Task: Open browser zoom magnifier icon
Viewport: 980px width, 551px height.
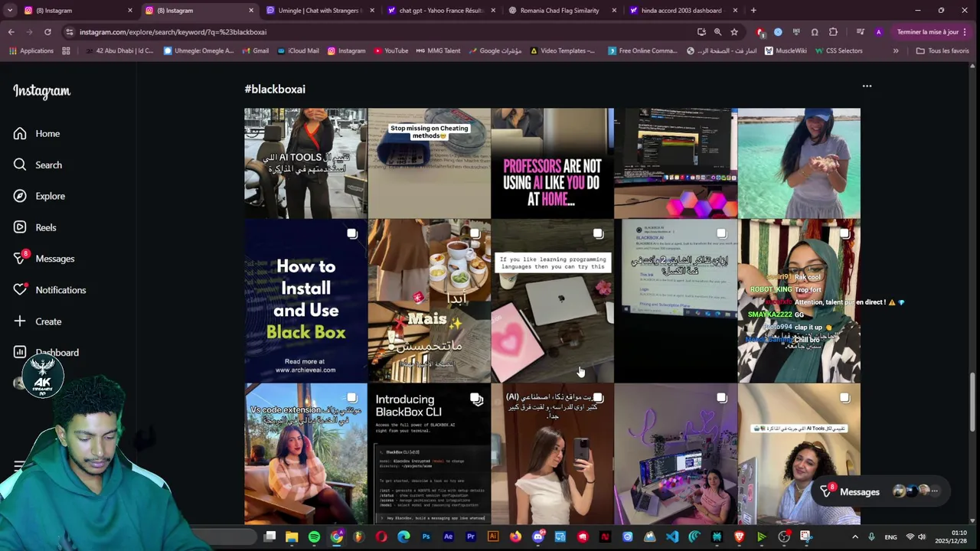Action: pos(717,32)
